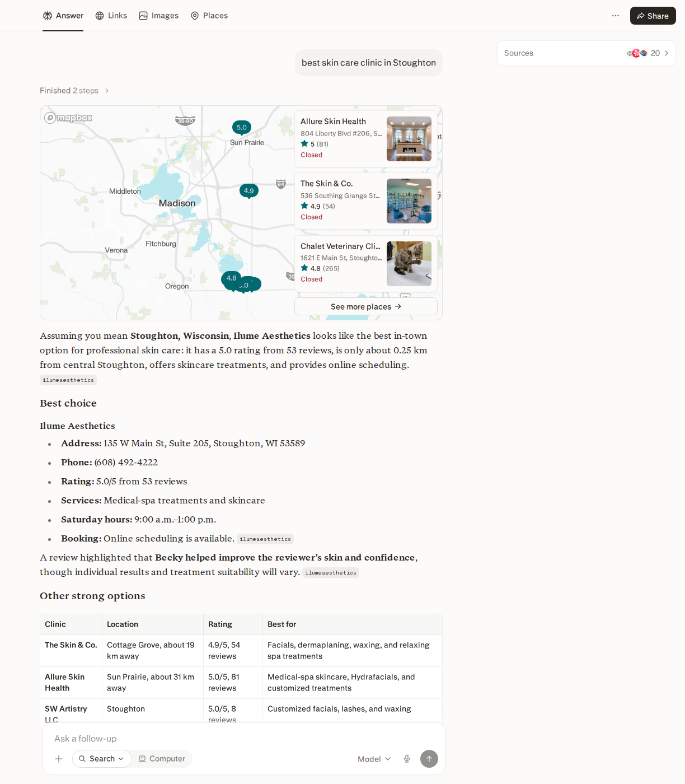Image resolution: width=685 pixels, height=784 pixels.
Task: Click the 4.9 rating map pin
Action: click(249, 191)
